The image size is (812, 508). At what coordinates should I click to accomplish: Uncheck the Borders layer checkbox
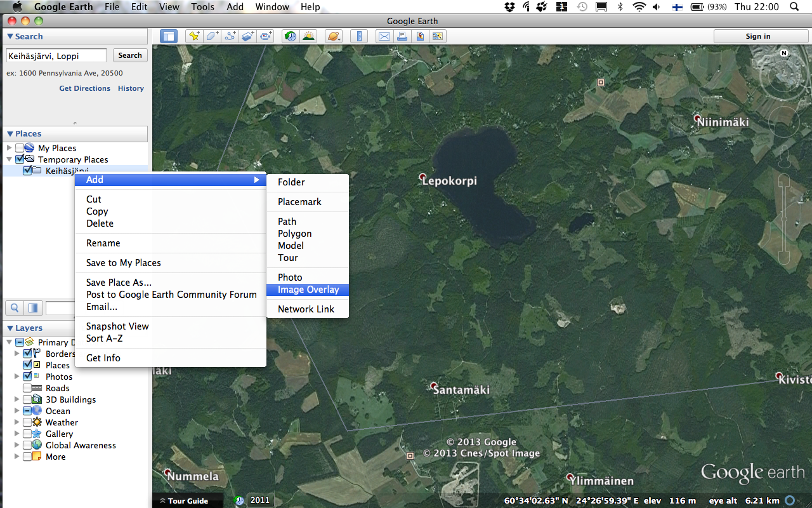coord(27,354)
